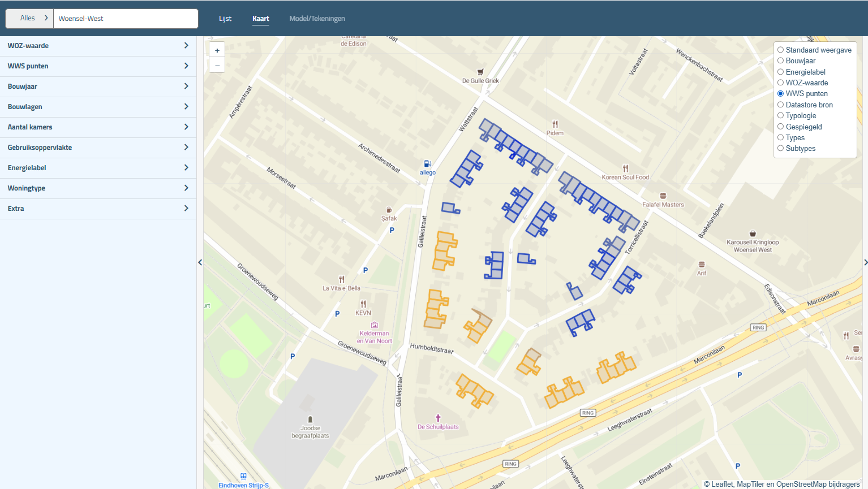Screen dimensions: 868x489
Task: Click the De Gulle Griek shop icon
Action: [x=480, y=71]
